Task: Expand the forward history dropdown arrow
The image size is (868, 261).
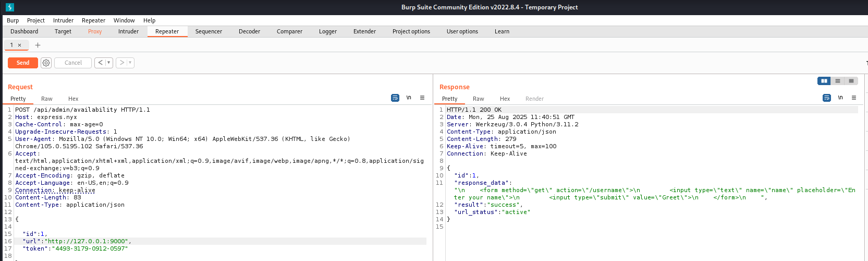Action: [130, 63]
